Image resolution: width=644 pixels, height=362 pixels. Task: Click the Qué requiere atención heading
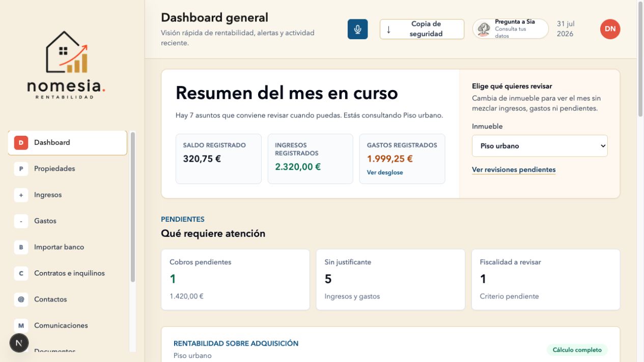click(213, 234)
